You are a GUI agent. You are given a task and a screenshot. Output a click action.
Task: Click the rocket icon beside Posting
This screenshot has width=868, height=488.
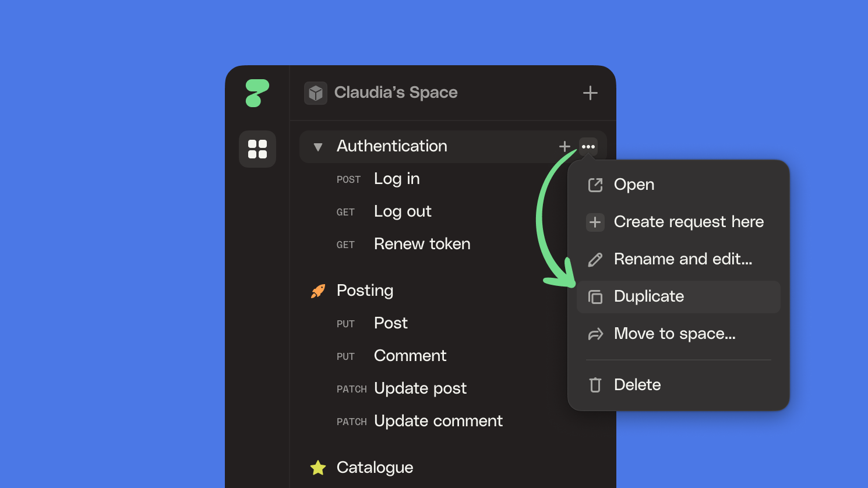click(318, 291)
